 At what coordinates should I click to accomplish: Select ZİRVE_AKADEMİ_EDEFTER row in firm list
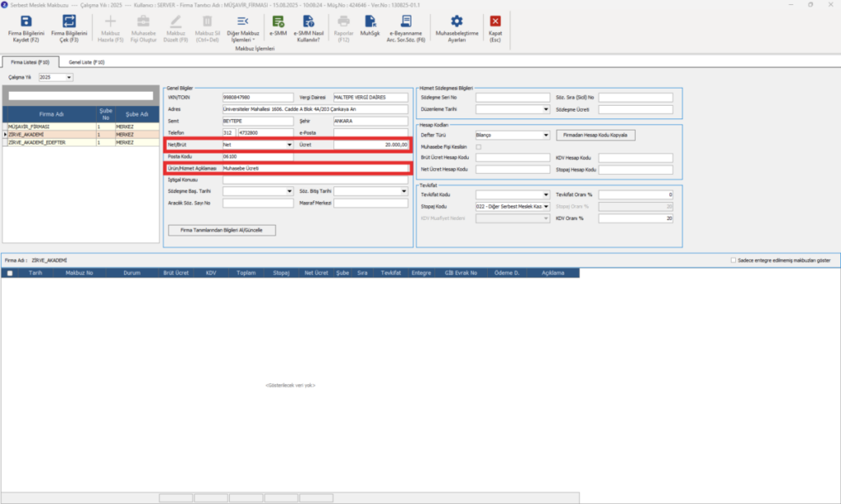coord(81,143)
